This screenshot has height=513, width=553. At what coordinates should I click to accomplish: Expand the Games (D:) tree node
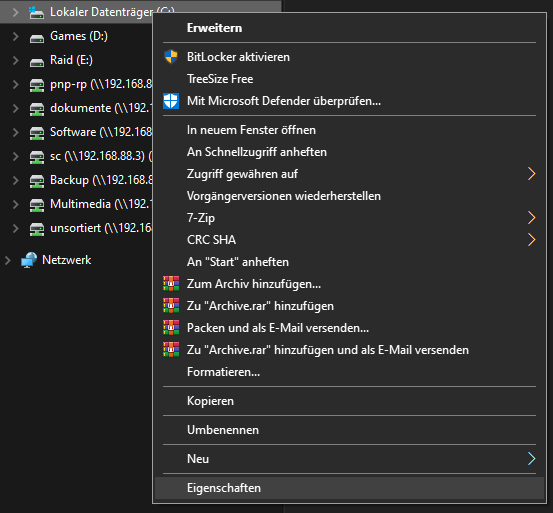(16, 36)
